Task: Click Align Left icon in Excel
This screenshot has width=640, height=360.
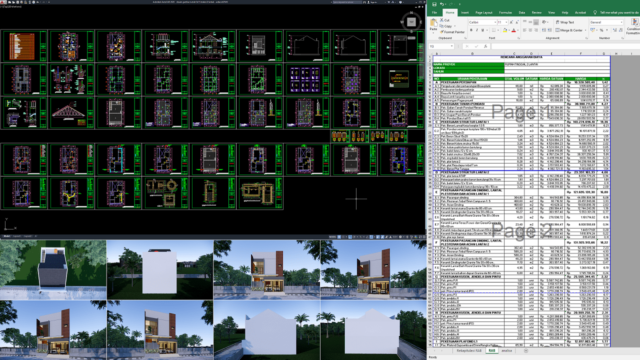Action: (524, 30)
